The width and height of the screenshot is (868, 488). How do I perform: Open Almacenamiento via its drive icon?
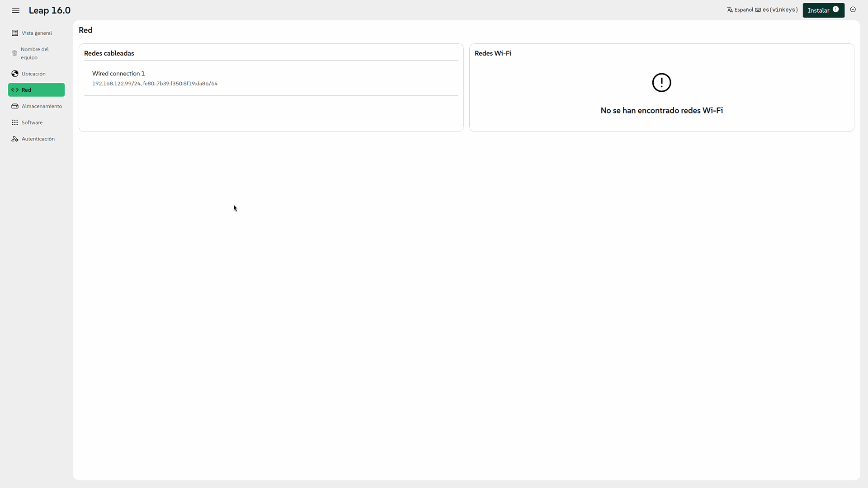pyautogui.click(x=15, y=106)
